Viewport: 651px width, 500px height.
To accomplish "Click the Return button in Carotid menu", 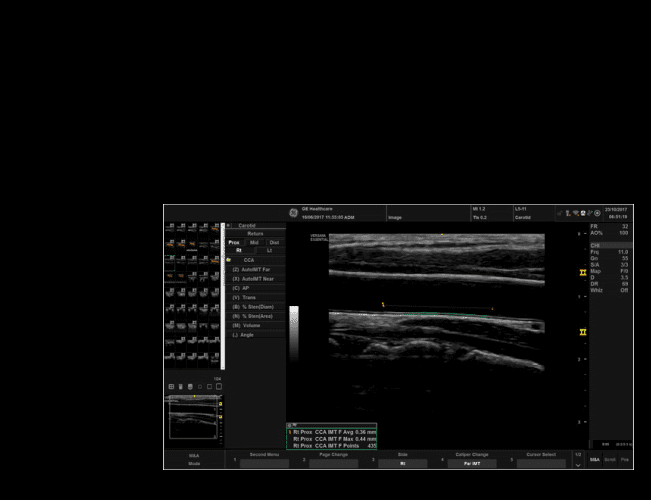I will coord(255,233).
